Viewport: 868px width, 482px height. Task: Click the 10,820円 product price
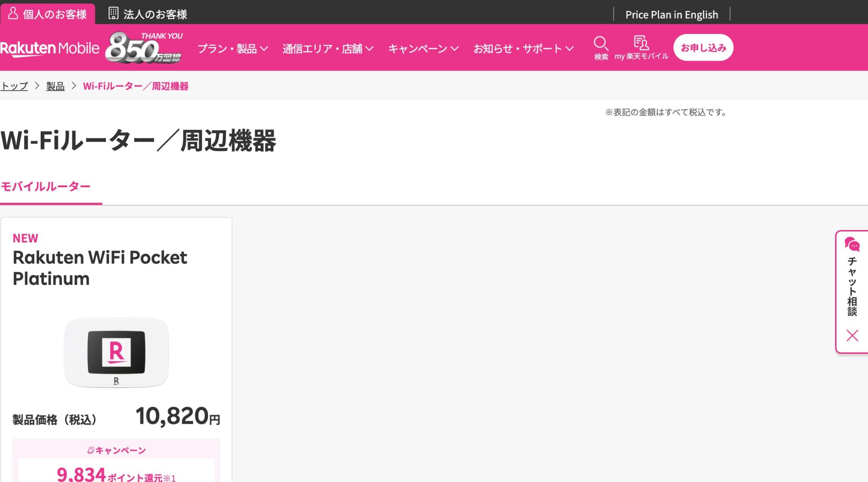[178, 416]
